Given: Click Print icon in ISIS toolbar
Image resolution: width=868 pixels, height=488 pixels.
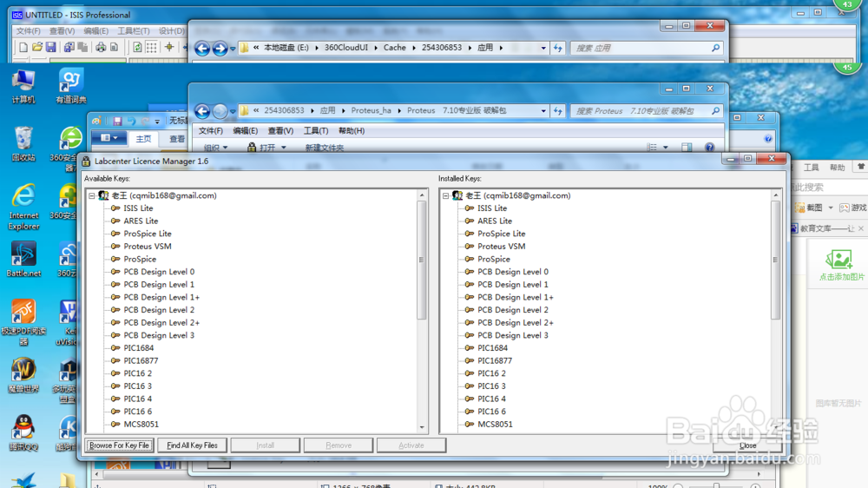Looking at the screenshot, I should tap(100, 48).
